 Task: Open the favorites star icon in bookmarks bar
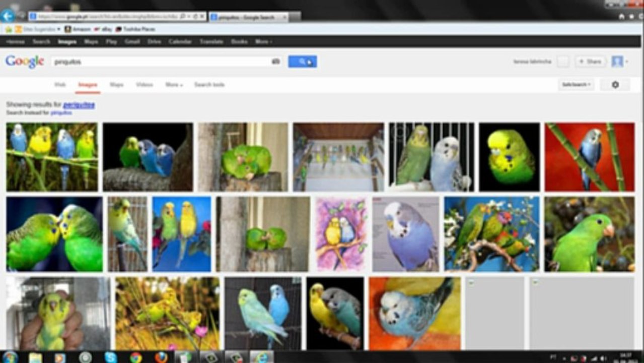(x=9, y=29)
